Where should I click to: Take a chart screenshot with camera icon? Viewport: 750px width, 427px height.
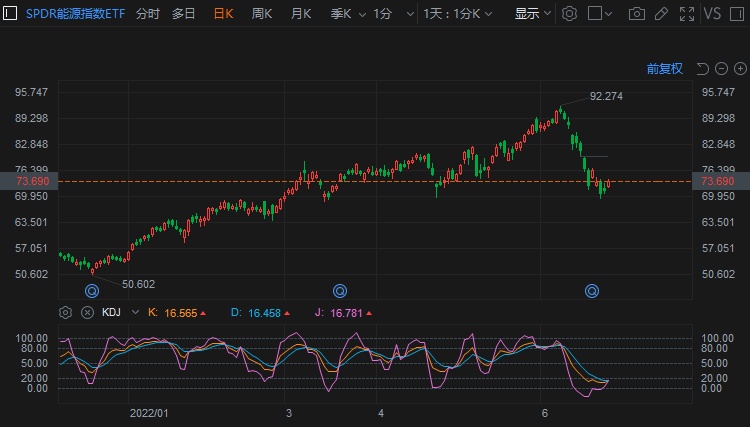coord(637,14)
